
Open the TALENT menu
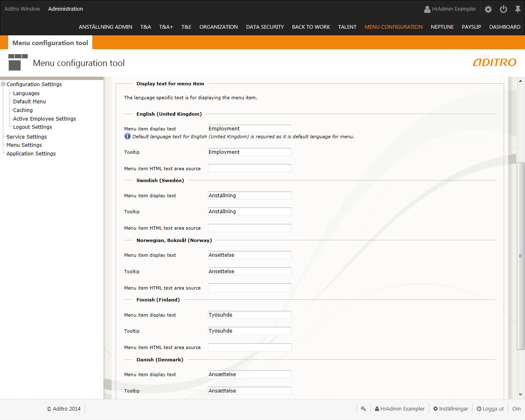pyautogui.click(x=347, y=27)
